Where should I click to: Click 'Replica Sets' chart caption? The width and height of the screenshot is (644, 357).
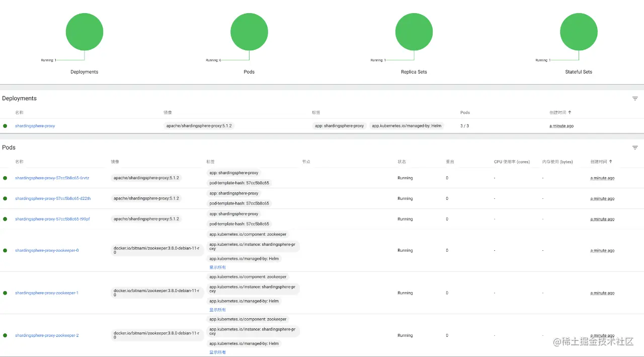414,72
